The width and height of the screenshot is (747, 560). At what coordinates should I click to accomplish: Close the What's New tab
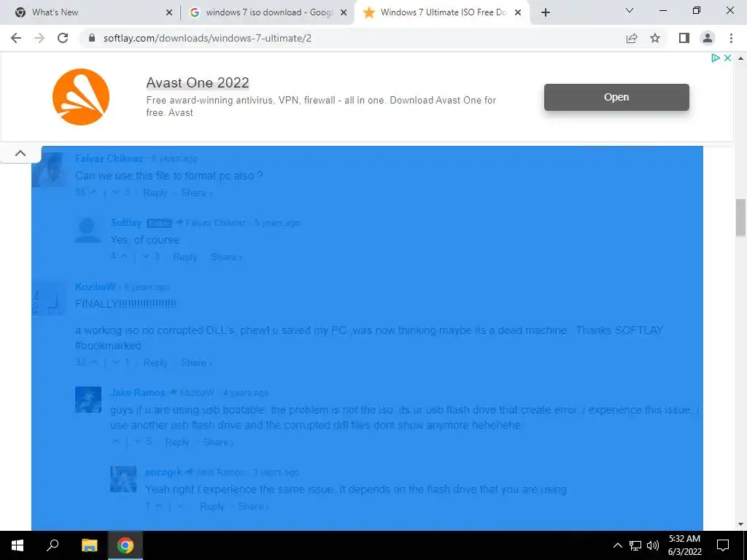[x=169, y=12]
